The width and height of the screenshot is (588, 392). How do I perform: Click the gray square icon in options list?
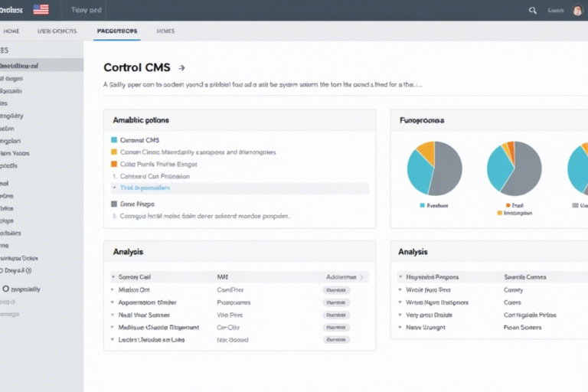coord(114,204)
